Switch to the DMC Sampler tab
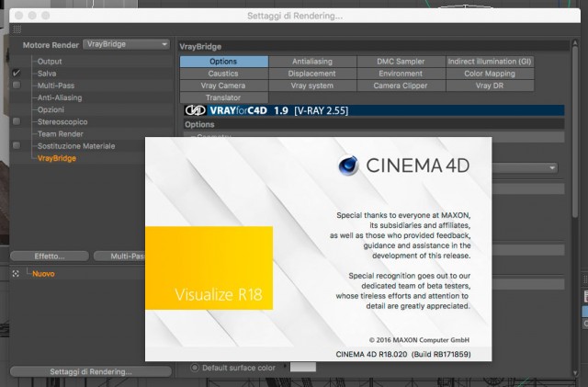The height and width of the screenshot is (387, 588). click(401, 62)
